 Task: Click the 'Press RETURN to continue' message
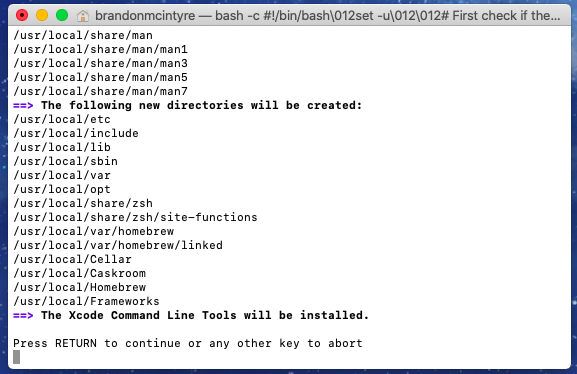click(x=188, y=343)
